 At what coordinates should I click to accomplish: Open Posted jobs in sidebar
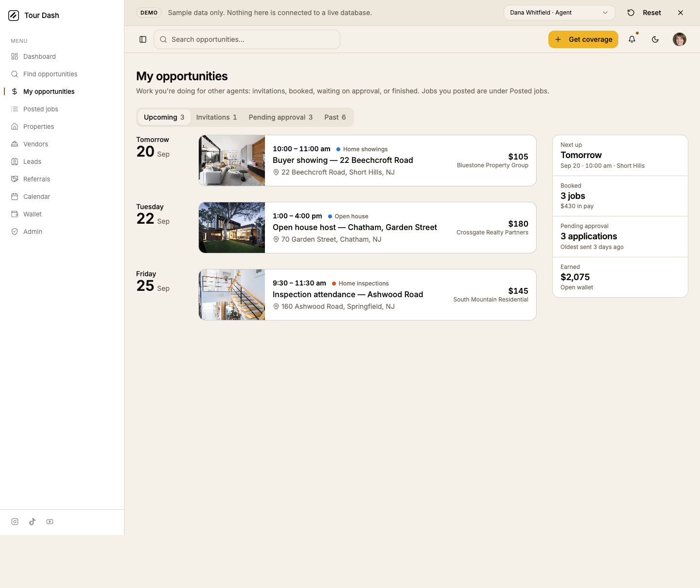click(62, 109)
